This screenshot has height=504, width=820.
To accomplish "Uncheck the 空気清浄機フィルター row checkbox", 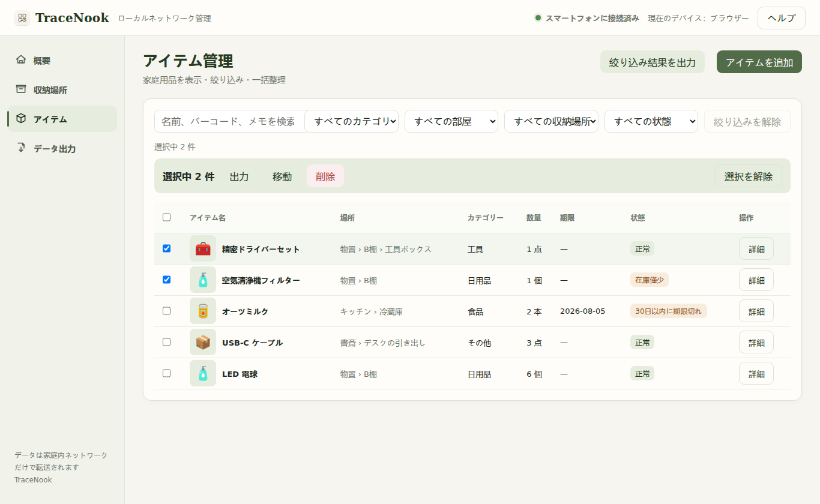I will (166, 280).
